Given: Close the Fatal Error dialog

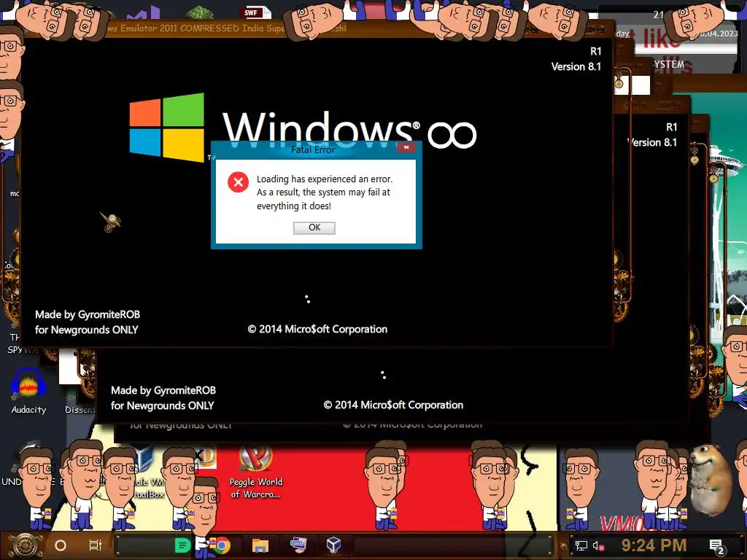Looking at the screenshot, I should (406, 147).
